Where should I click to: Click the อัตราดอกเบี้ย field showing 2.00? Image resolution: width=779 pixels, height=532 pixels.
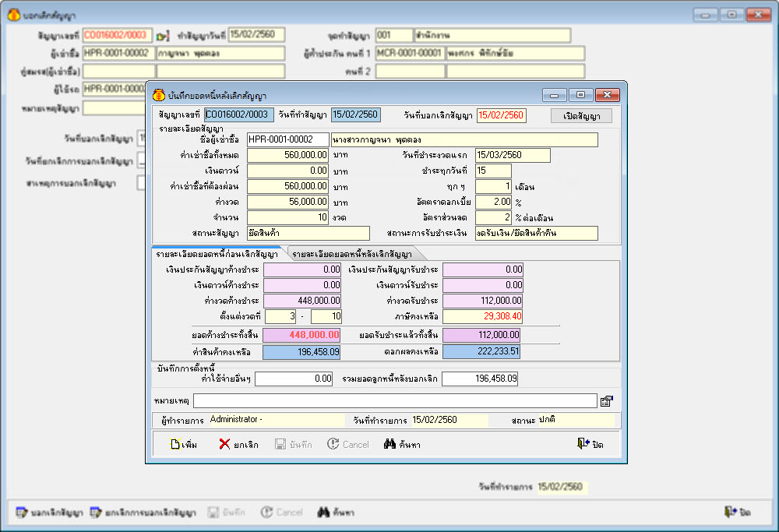pyautogui.click(x=493, y=202)
